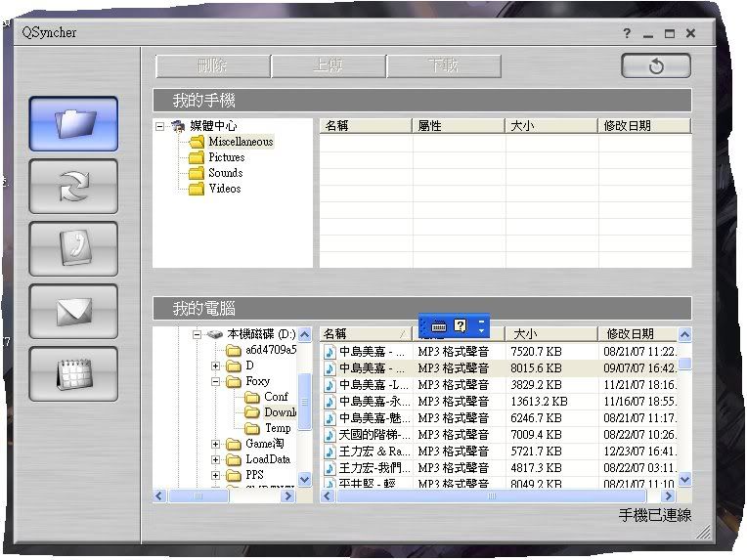Image resolution: width=747 pixels, height=560 pixels.
Task: Select the PPS folder
Action: click(x=254, y=475)
